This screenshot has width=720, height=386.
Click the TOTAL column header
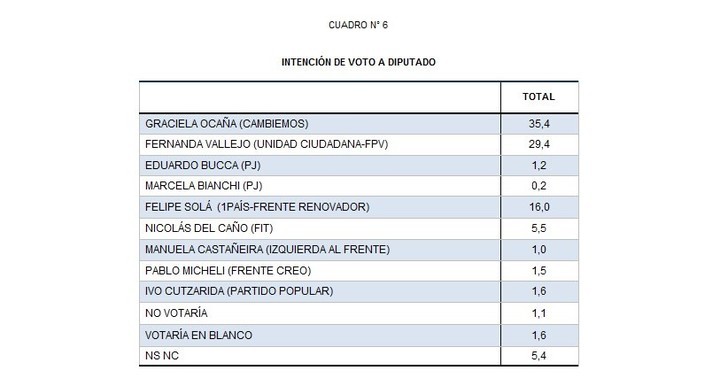[539, 97]
